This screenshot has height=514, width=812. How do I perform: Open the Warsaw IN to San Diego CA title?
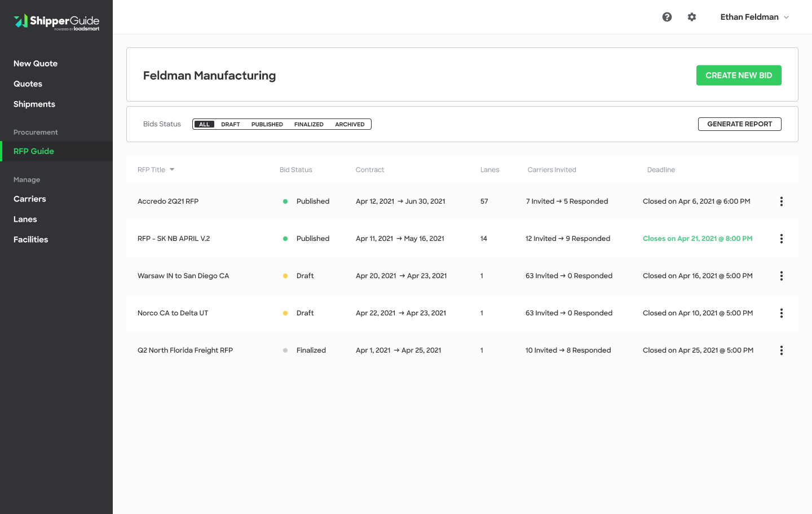[x=183, y=276]
